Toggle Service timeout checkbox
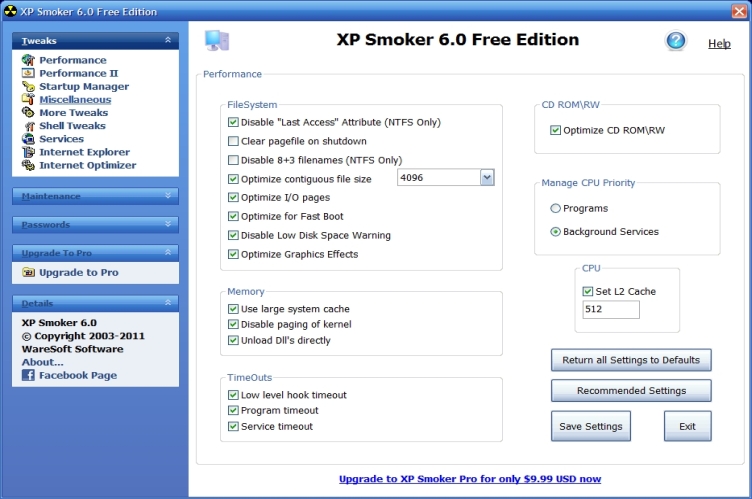The height and width of the screenshot is (499, 752). [x=233, y=426]
